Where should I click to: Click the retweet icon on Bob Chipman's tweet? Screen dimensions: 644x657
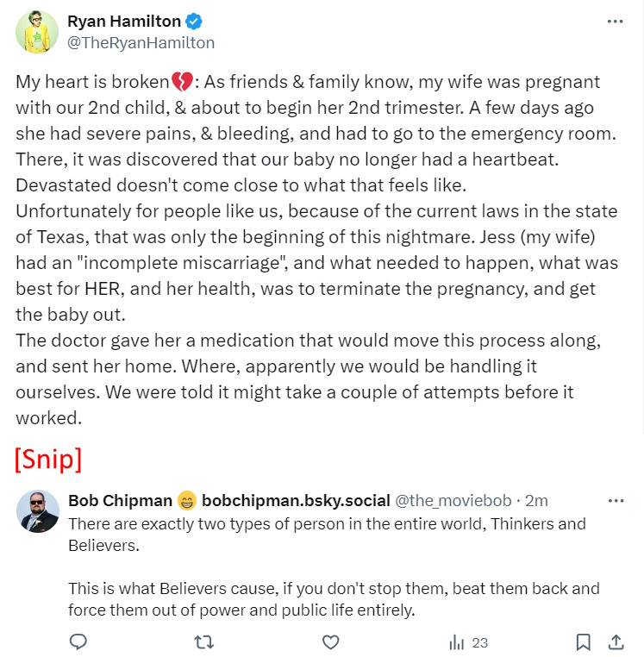(x=203, y=641)
